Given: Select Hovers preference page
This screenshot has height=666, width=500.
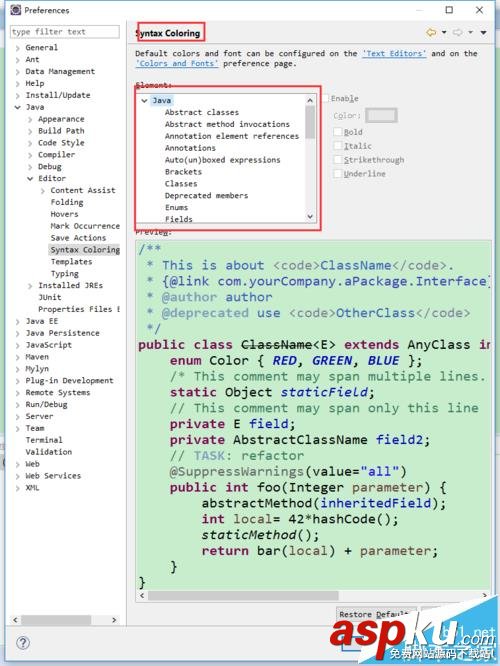Looking at the screenshot, I should coord(65,214).
